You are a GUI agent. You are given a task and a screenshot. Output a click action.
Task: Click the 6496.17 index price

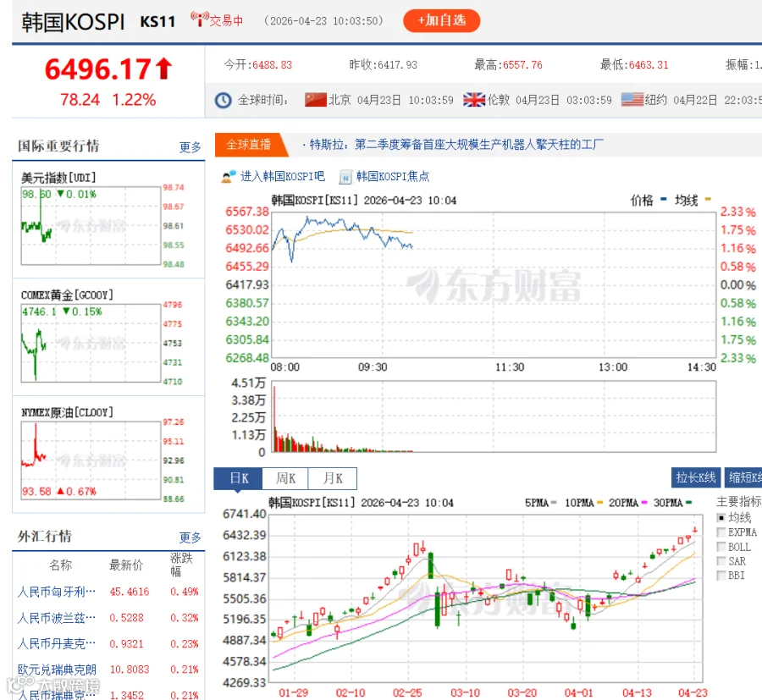click(97, 69)
